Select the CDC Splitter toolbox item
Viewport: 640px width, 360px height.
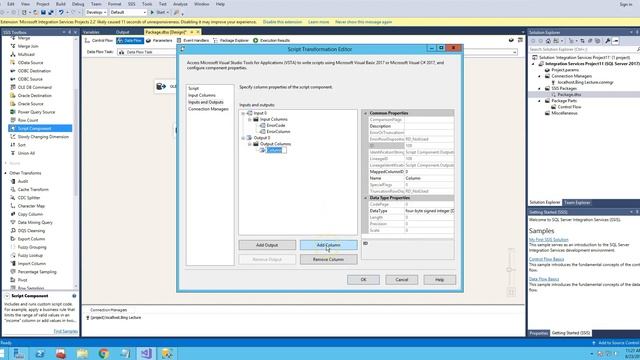(29, 198)
